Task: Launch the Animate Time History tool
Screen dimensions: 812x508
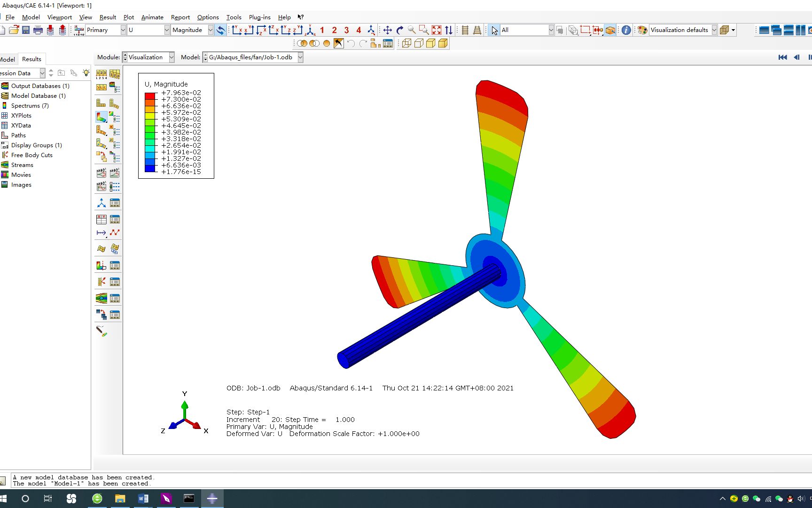Action: 115,173
